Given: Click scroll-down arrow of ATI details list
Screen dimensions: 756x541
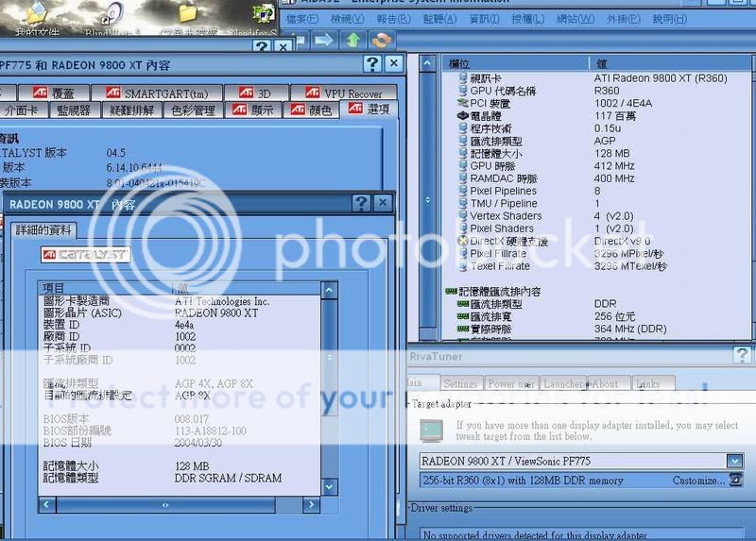Looking at the screenshot, I should coord(329,486).
